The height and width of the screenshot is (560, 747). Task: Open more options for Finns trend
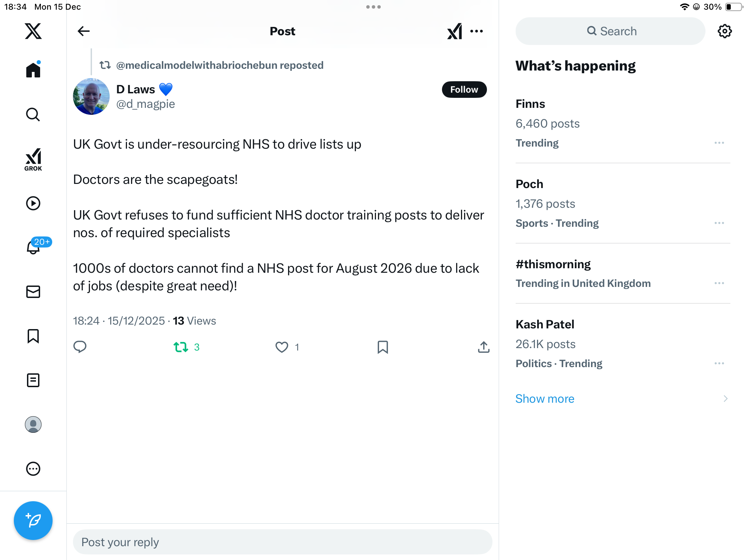(x=719, y=143)
